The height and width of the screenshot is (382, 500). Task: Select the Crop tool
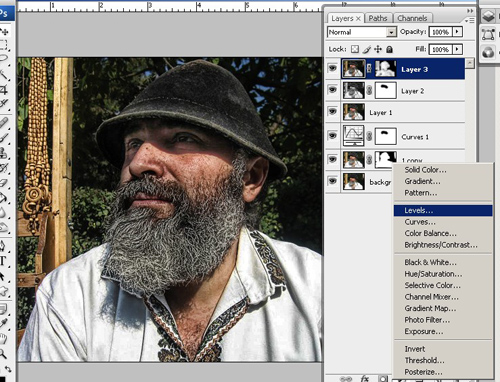point(4,89)
